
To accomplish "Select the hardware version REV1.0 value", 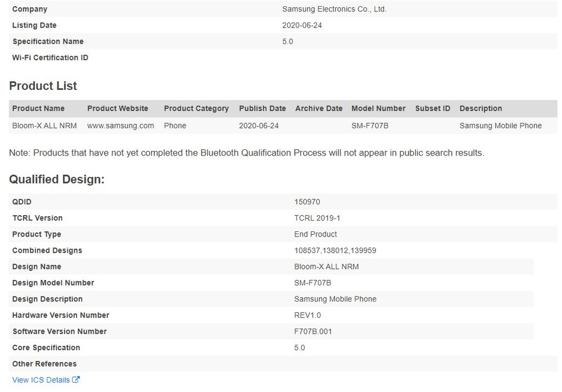I will pyautogui.click(x=307, y=315).
